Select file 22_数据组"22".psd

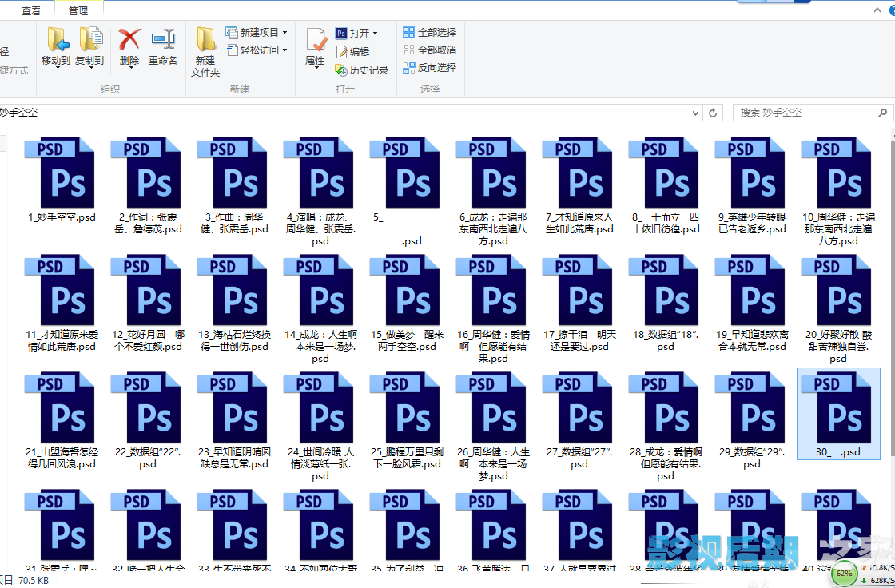pyautogui.click(x=148, y=420)
